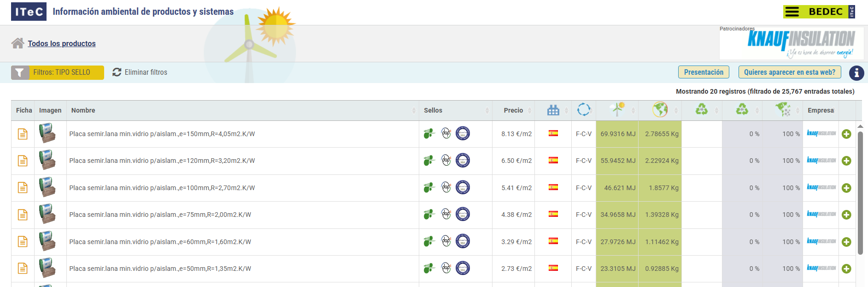Sort by the globe emissions column
The height and width of the screenshot is (287, 868).
click(x=660, y=110)
